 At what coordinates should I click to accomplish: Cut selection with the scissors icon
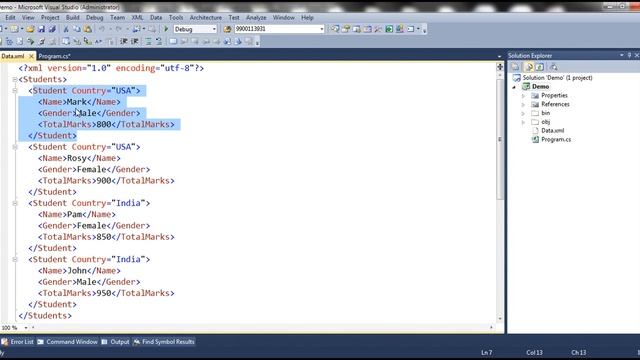(x=66, y=29)
